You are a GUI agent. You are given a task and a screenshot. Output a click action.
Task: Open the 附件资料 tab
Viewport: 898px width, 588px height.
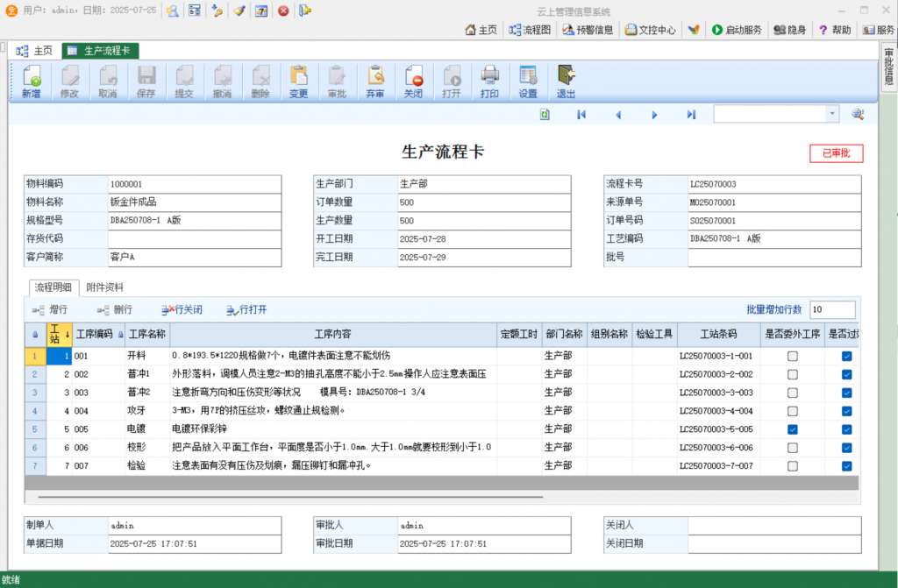[x=105, y=287]
